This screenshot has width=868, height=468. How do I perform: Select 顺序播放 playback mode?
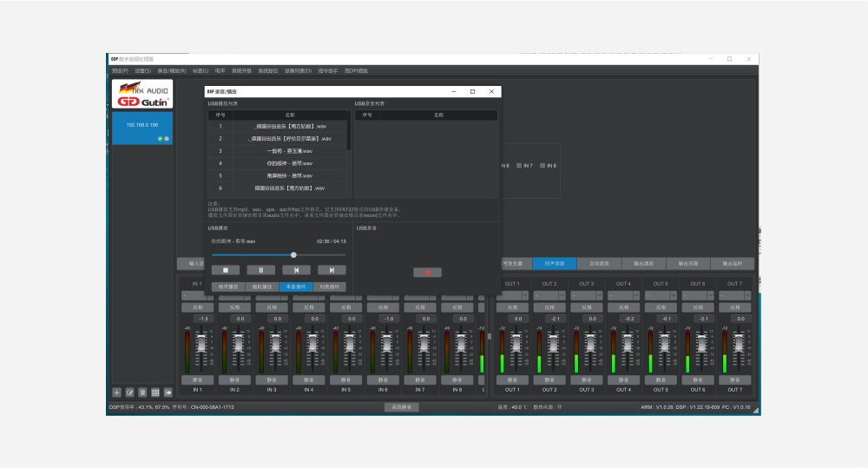click(x=228, y=287)
